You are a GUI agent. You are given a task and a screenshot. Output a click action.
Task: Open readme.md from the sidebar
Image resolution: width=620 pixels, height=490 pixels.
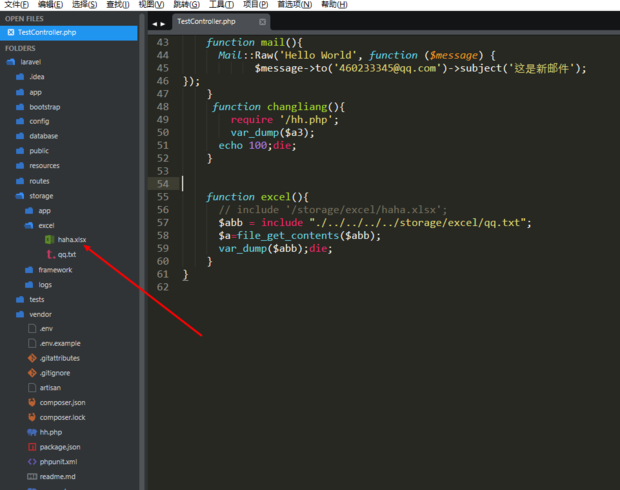57,477
